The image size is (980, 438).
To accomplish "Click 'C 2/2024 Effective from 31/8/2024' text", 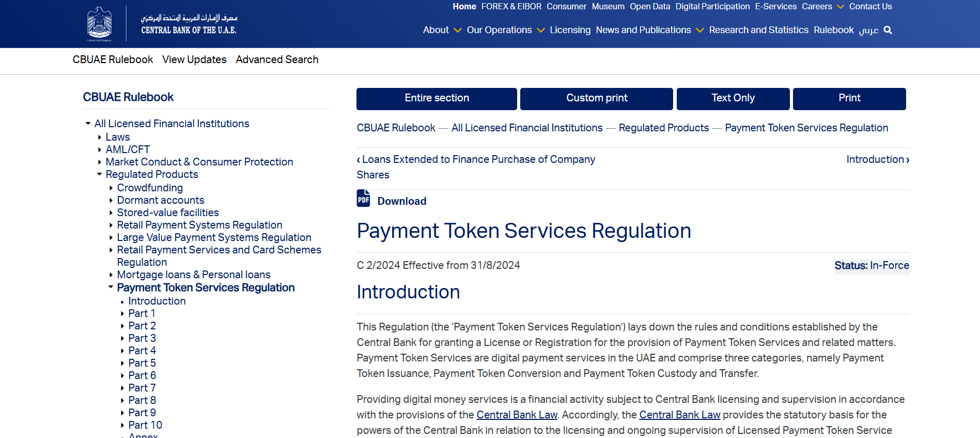I will coord(439,265).
